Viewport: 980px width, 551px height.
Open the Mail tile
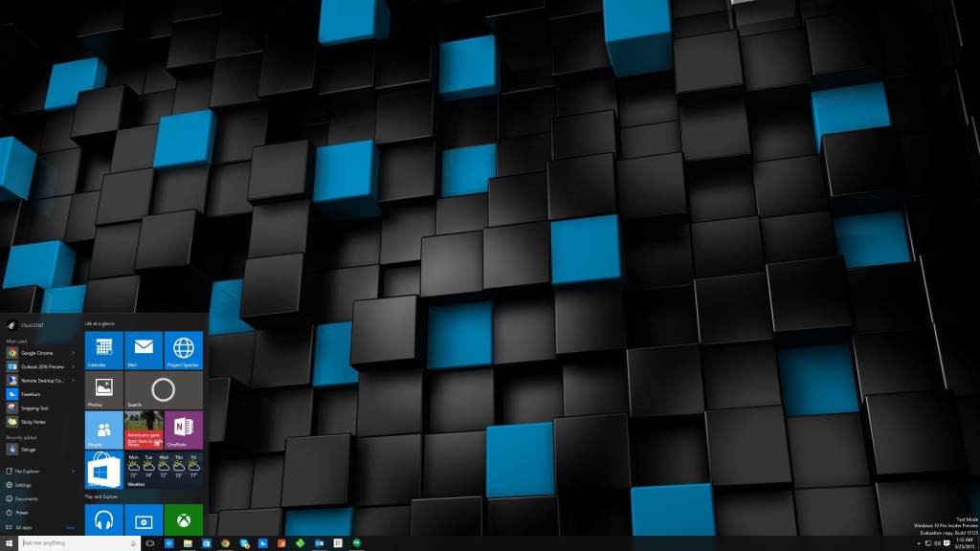144,350
